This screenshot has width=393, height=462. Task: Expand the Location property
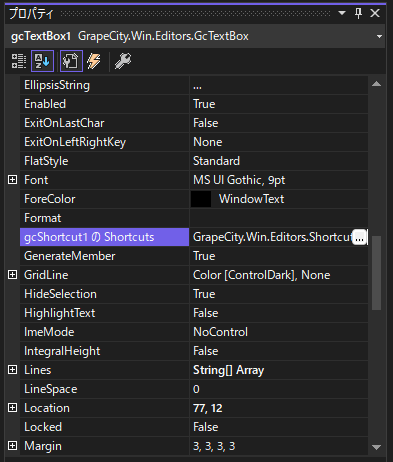point(12,408)
